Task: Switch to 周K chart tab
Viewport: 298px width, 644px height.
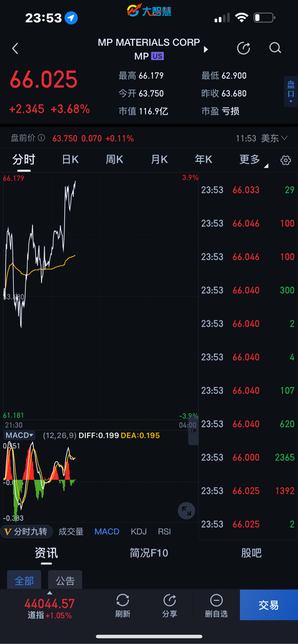Action: [114, 160]
